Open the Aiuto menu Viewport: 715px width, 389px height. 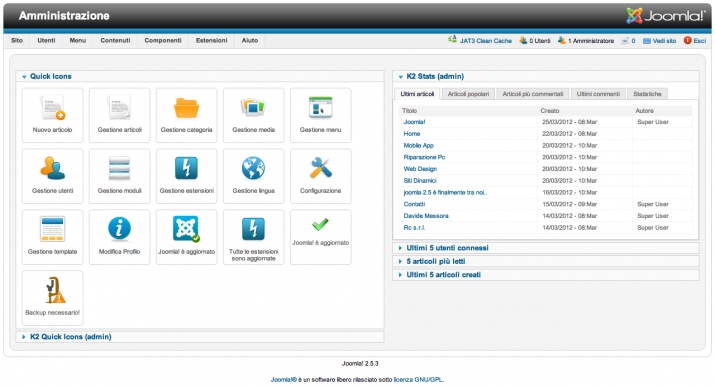pos(250,41)
